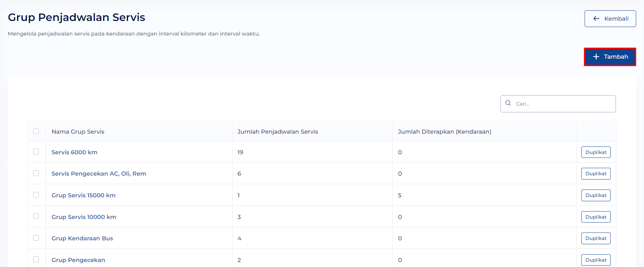Open the Grup Servis 10000 km link

(x=84, y=217)
